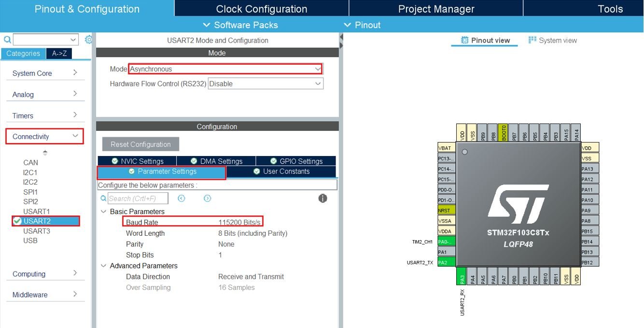Select the VBAT pin on chip

point(447,148)
